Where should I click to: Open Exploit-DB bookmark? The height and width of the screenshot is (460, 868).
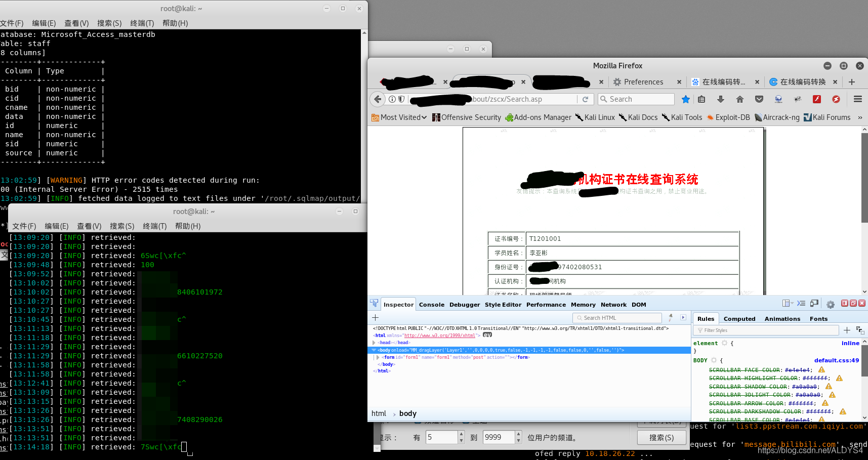click(x=728, y=117)
